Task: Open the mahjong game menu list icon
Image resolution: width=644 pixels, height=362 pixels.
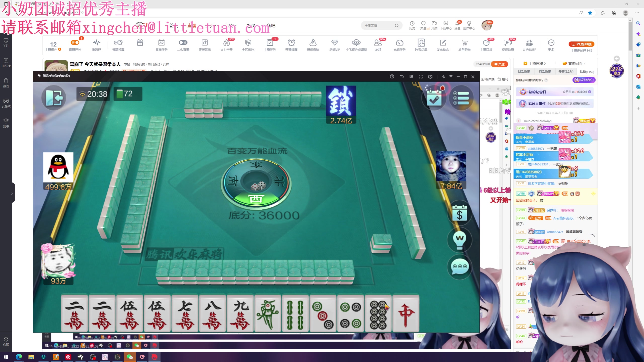Action: tap(461, 98)
